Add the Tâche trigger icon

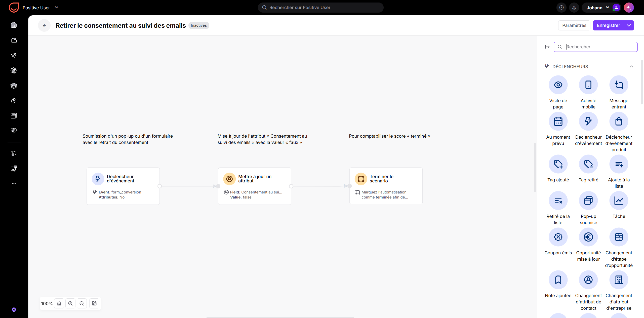point(619,201)
